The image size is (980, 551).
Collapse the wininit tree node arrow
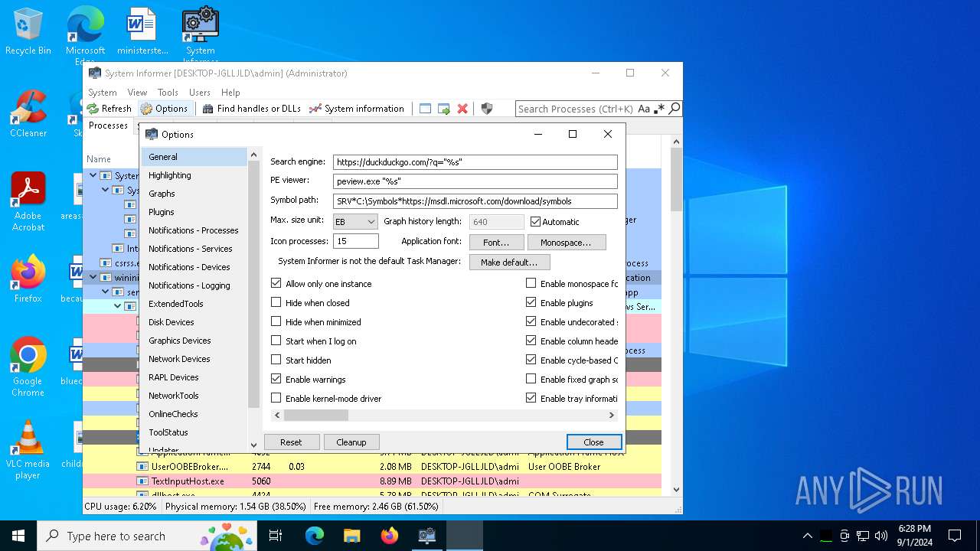93,277
